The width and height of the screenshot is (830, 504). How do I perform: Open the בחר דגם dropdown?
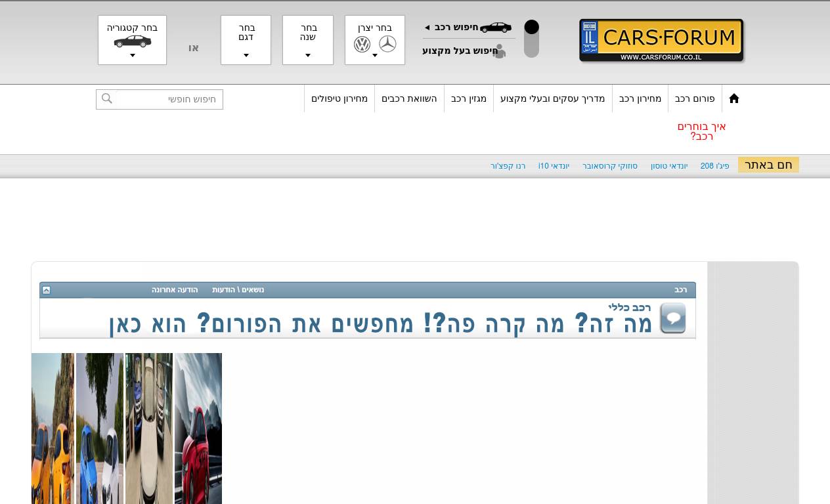point(246,40)
